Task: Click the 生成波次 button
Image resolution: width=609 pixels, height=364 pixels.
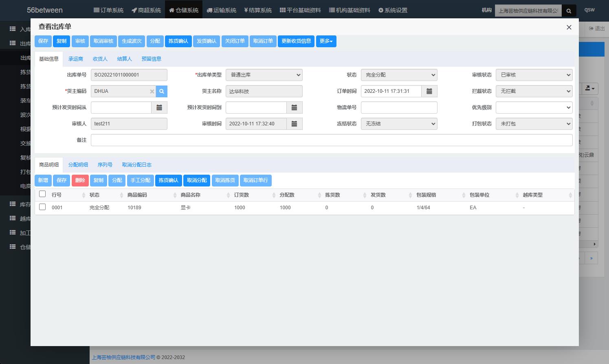Action: [x=132, y=41]
